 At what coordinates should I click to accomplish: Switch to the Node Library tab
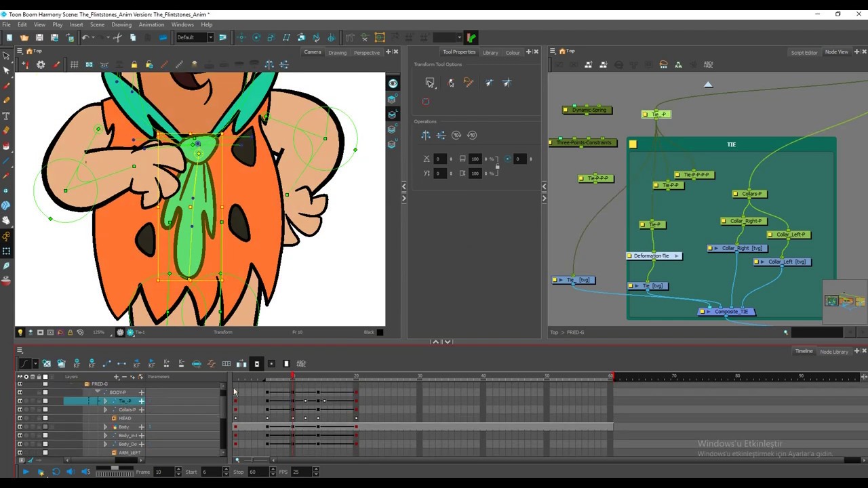tap(834, 351)
